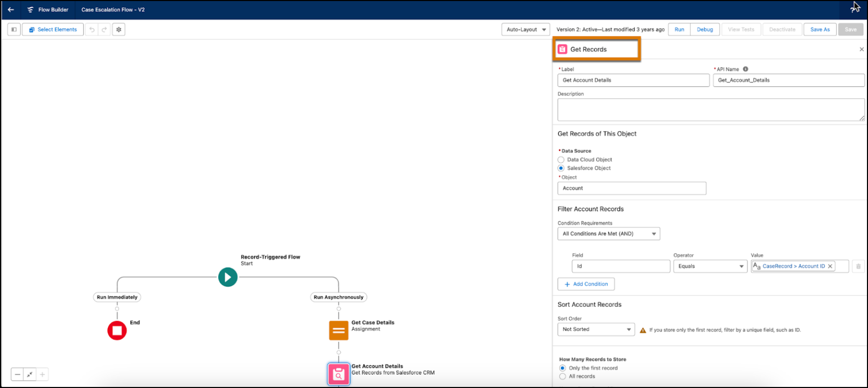Open flow settings gear
The width and height of the screenshot is (868, 388).
click(x=119, y=30)
